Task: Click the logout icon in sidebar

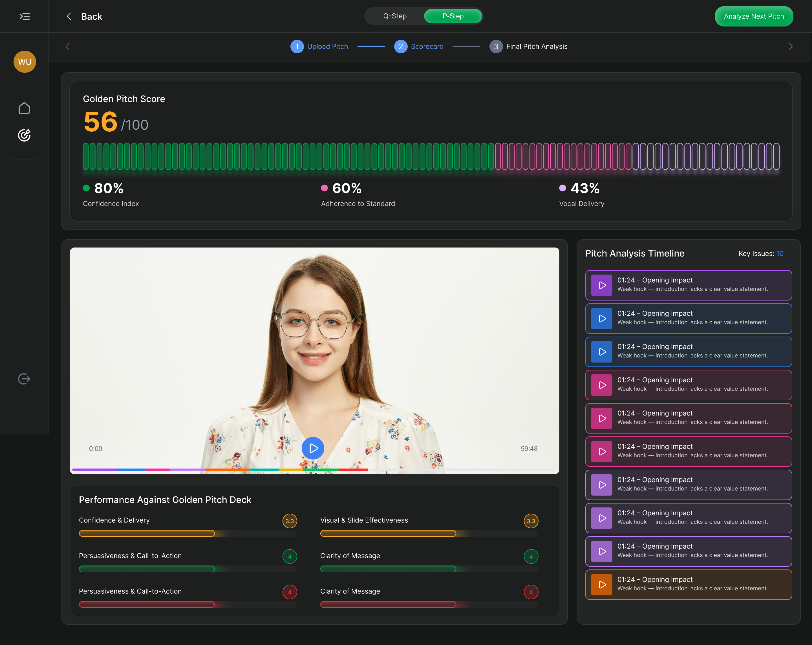Action: click(x=24, y=379)
